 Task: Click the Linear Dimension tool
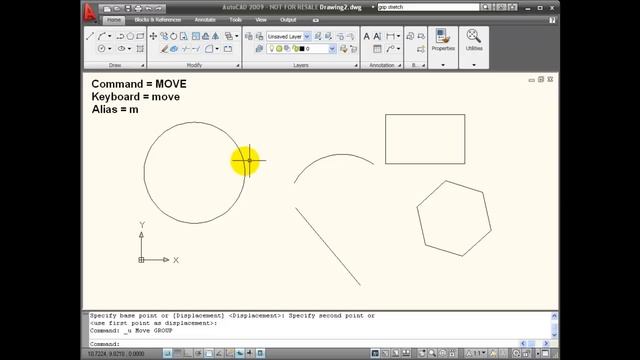(390, 36)
